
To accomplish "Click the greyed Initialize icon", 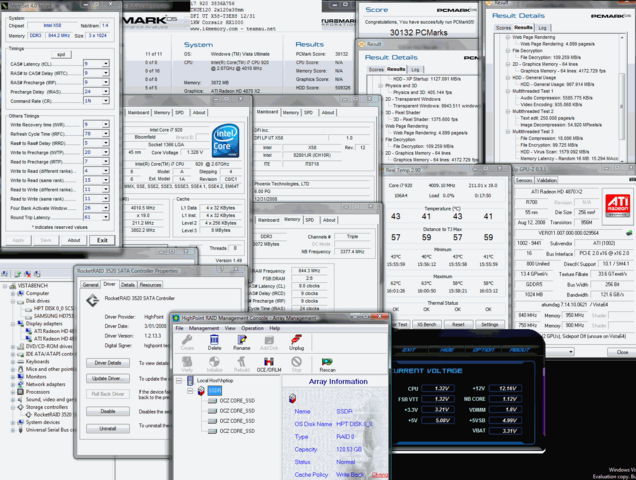I will (x=214, y=362).
